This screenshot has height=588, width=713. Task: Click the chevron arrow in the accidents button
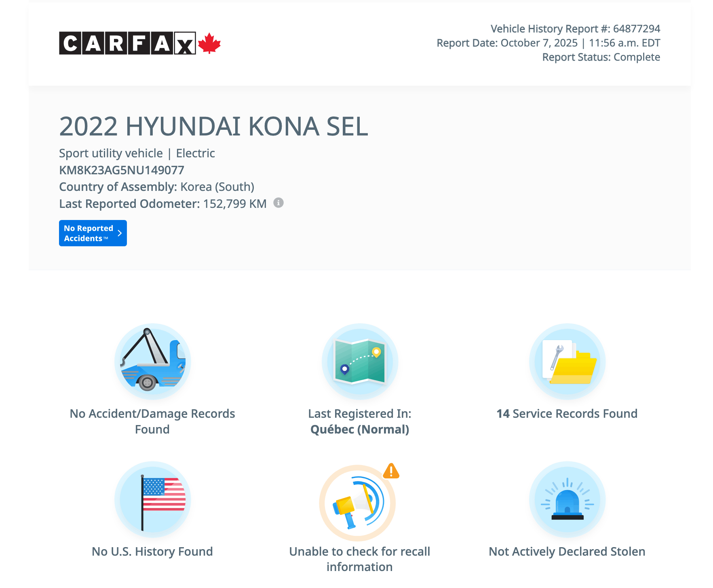[120, 233]
